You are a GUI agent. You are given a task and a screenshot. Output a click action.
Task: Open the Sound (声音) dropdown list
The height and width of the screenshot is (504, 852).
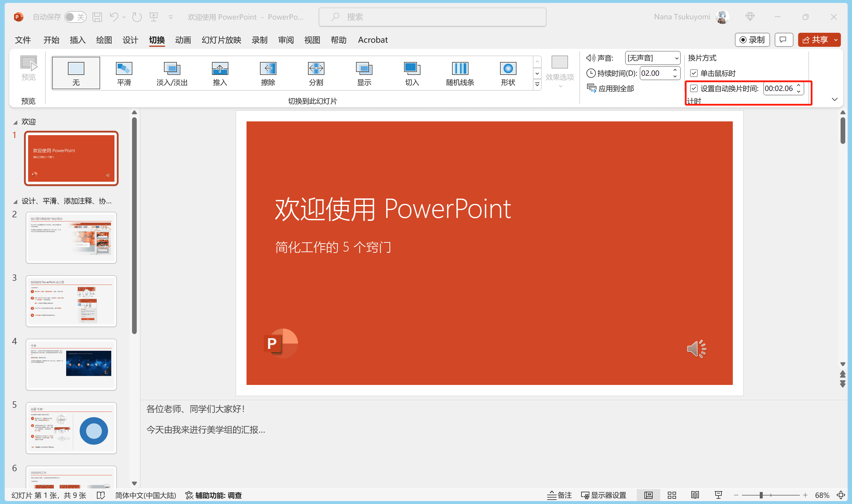click(676, 58)
